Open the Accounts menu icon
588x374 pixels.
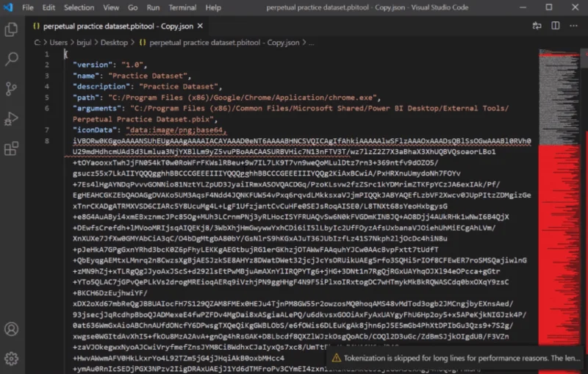point(11,329)
